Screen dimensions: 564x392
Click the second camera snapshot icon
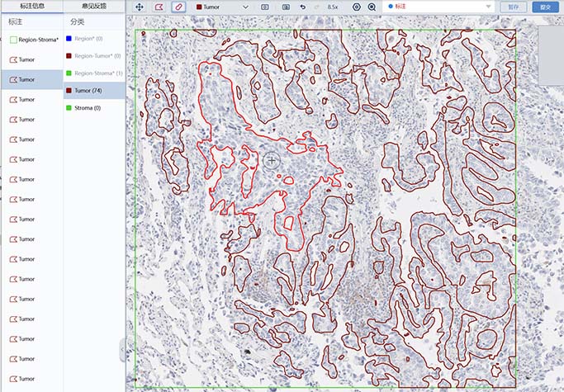tap(286, 7)
